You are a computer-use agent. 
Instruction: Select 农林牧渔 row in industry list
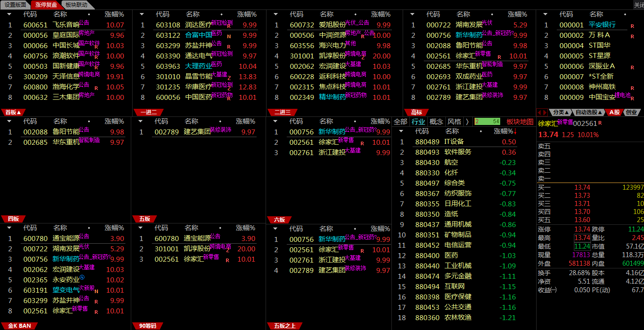pos(463,317)
